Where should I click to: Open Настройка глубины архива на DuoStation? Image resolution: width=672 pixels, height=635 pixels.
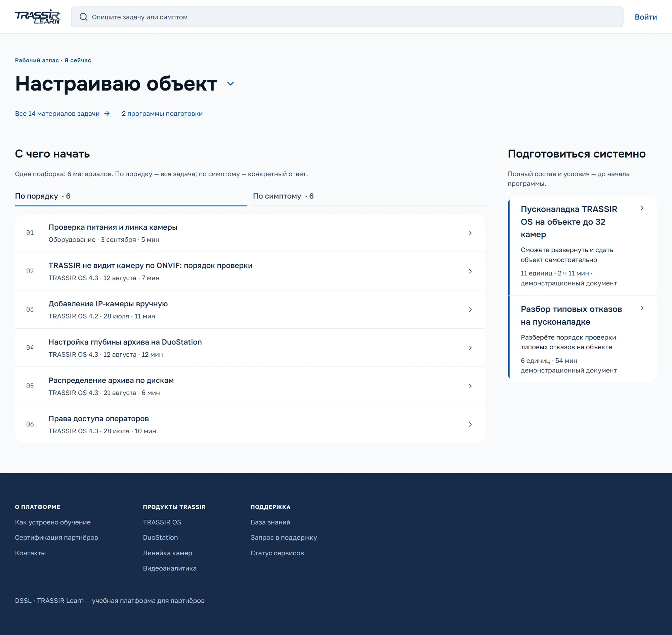250,348
